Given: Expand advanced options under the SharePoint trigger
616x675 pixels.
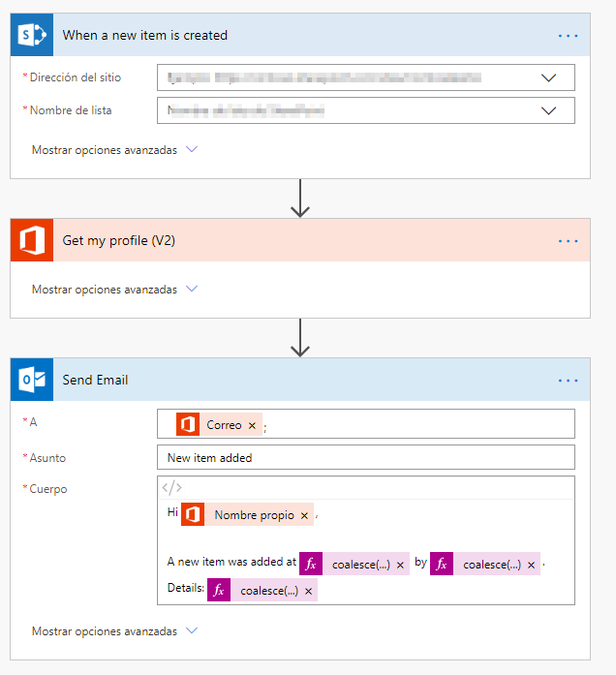Looking at the screenshot, I should point(114,150).
